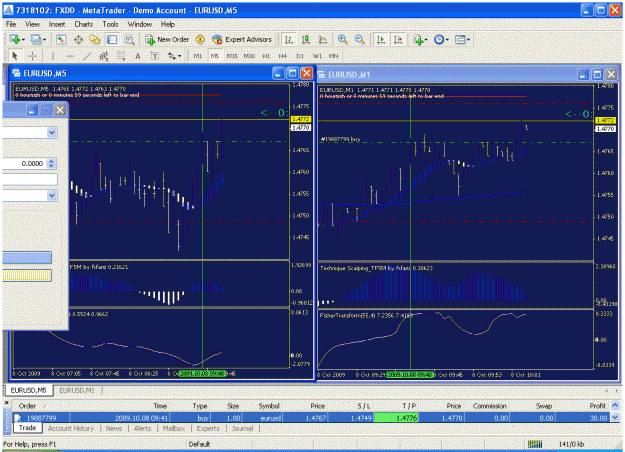Switch to H4 timeframe
Screen dimensions: 625x452
(x=283, y=56)
